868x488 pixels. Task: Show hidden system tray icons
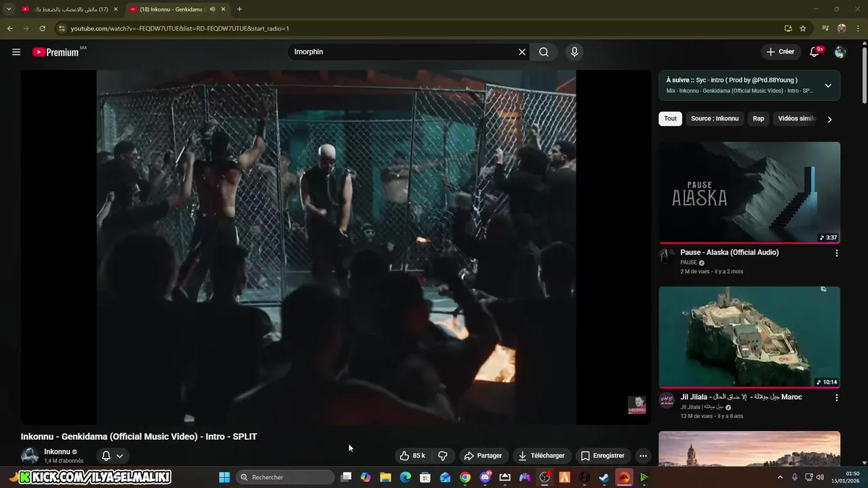tap(780, 477)
